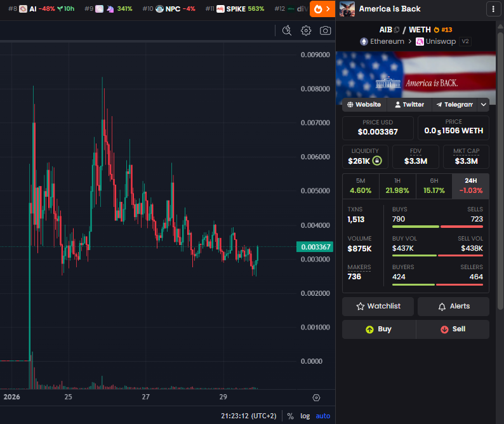This screenshot has height=424, width=504.
Task: Click the MAKERS 736 stat
Action: pos(359,272)
